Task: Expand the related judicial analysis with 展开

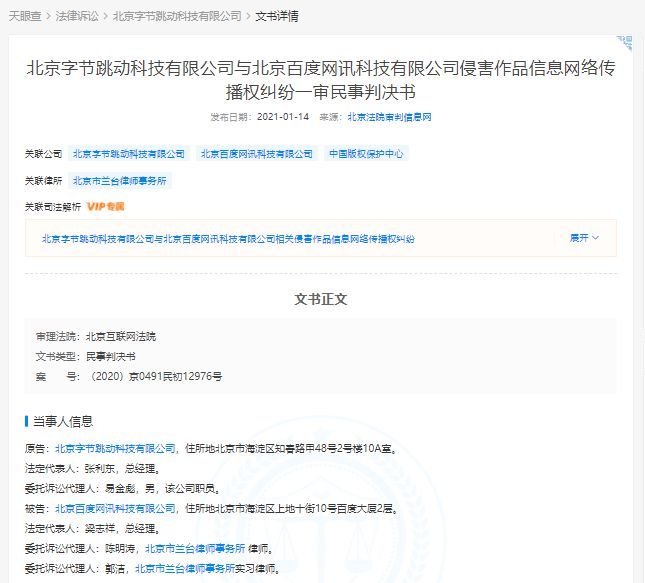Action: pyautogui.click(x=584, y=239)
